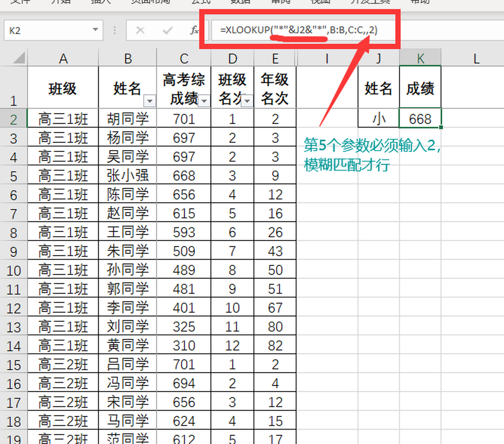Image resolution: width=504 pixels, height=444 pixels.
Task: Click the Enter checkmark icon in formula bar
Action: click(167, 31)
